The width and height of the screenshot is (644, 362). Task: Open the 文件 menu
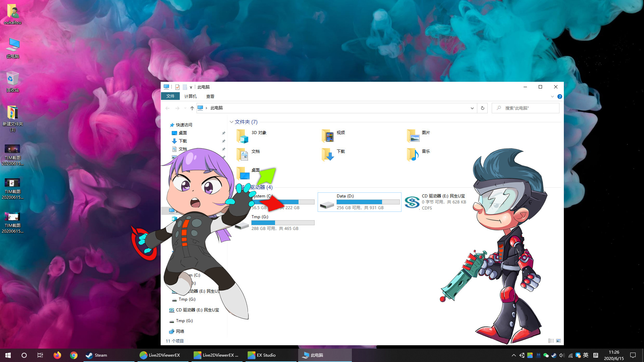click(170, 96)
